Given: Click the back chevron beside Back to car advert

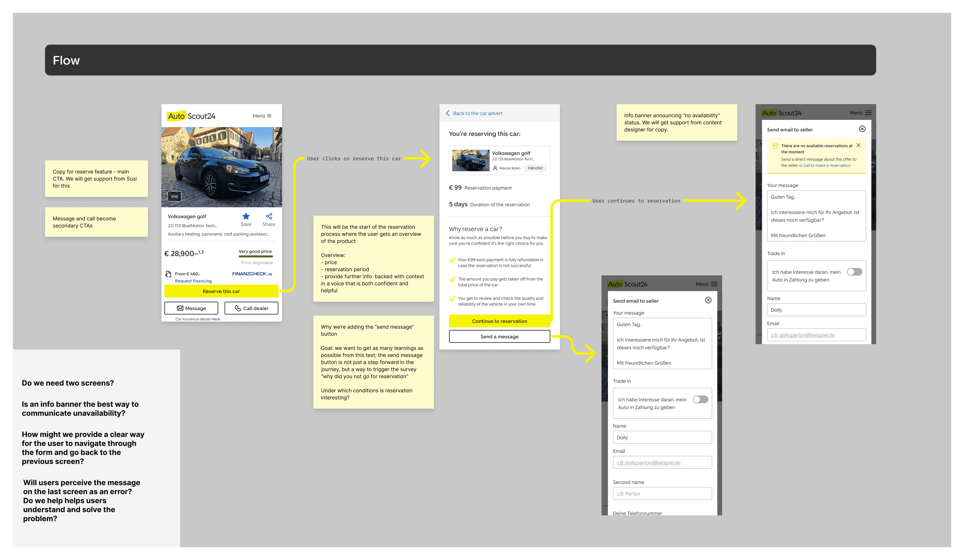Looking at the screenshot, I should [448, 113].
